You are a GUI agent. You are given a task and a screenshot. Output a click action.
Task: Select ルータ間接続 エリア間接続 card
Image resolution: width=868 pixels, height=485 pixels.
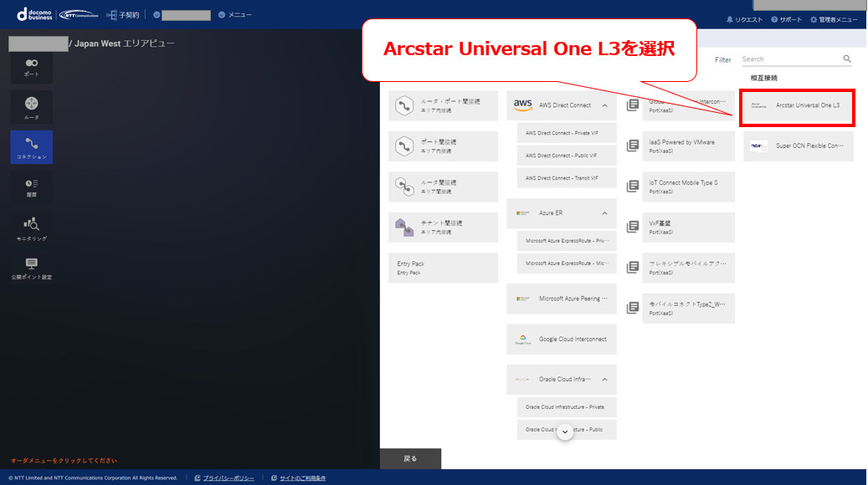tap(443, 187)
